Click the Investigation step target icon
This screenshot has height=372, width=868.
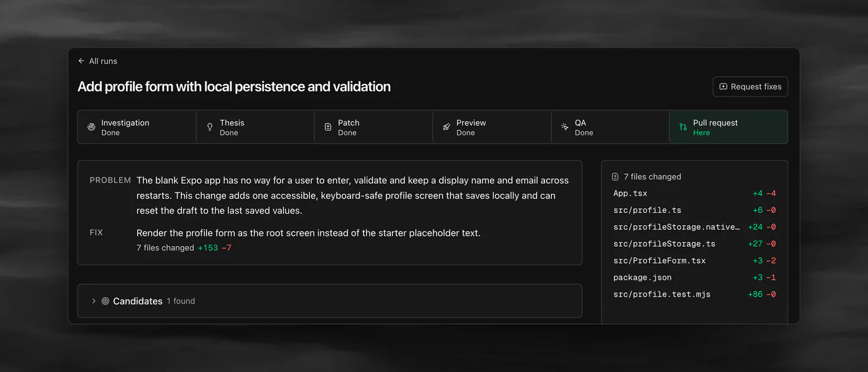(92, 127)
